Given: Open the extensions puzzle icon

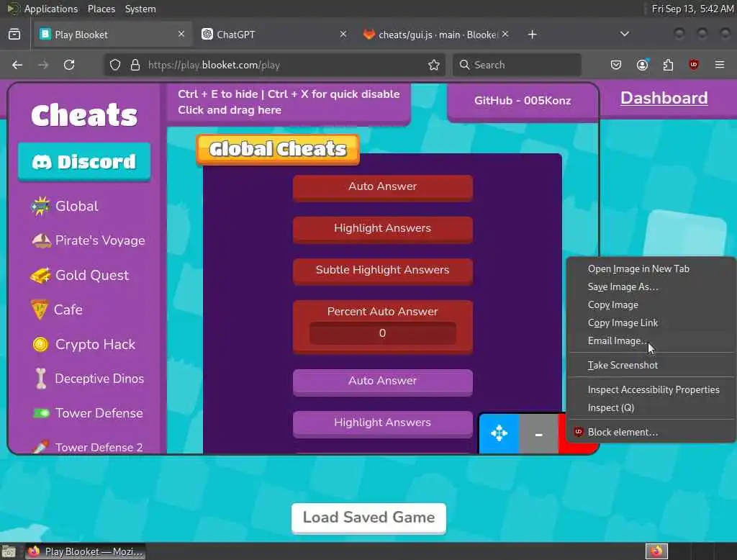Looking at the screenshot, I should (x=668, y=65).
